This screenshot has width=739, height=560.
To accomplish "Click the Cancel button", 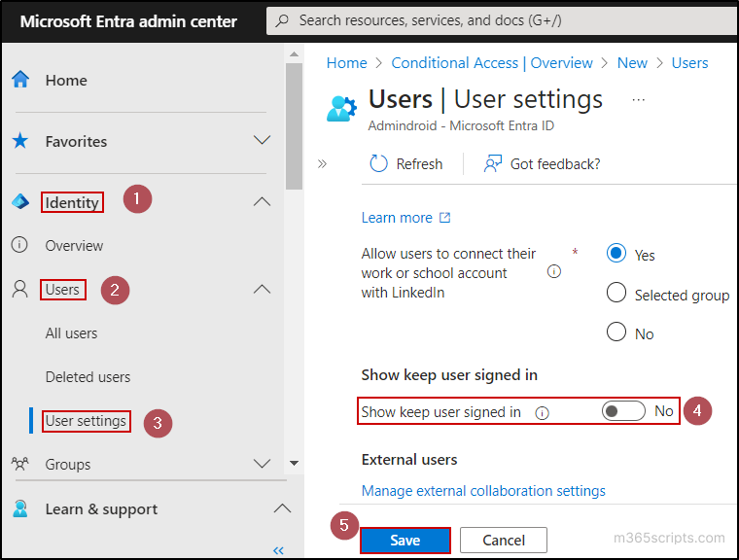I will (504, 541).
